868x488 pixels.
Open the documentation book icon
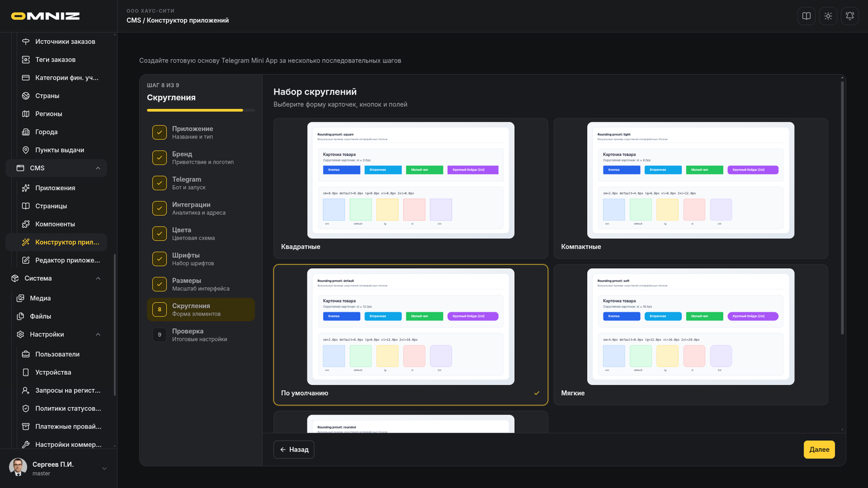pyautogui.click(x=807, y=16)
